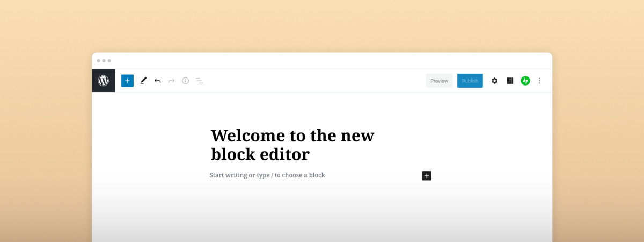Select the Tools pencil icon
Viewport: 644px width, 242px height.
click(x=143, y=81)
